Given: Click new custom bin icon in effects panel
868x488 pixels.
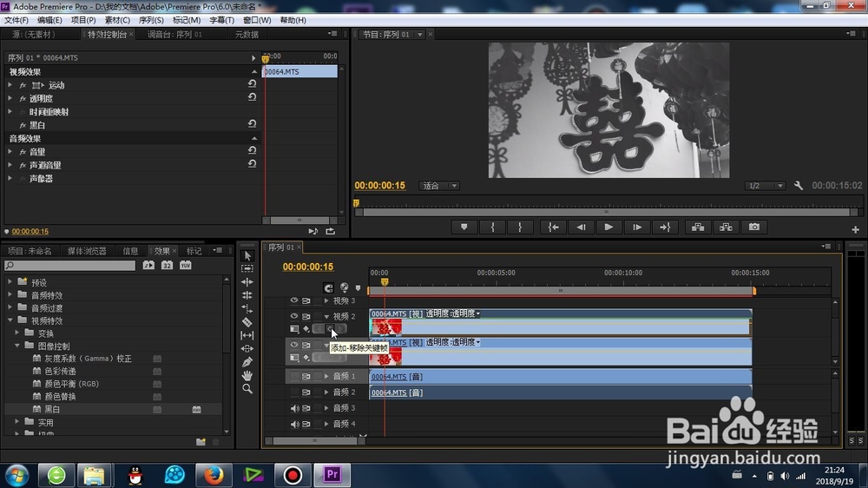Looking at the screenshot, I should 201,441.
